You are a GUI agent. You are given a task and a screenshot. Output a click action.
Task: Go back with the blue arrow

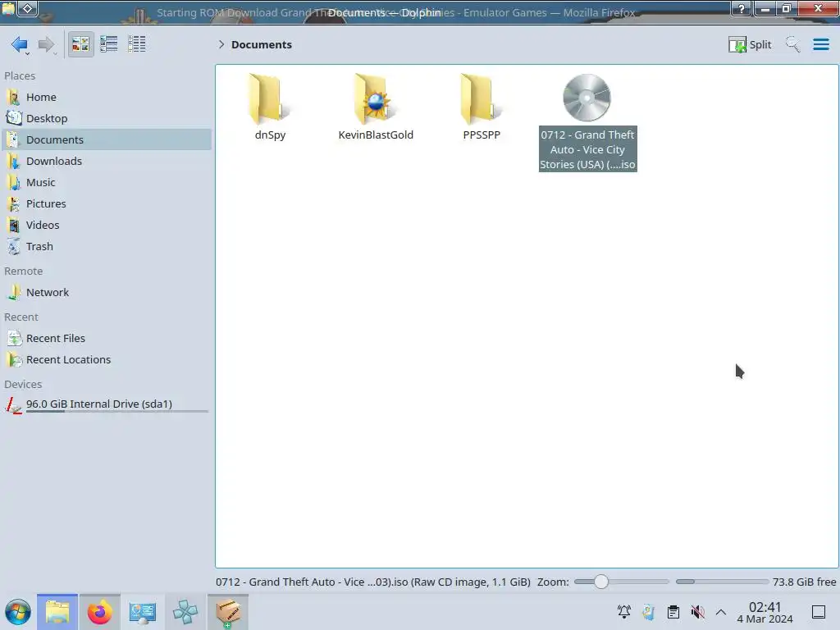pyautogui.click(x=20, y=44)
